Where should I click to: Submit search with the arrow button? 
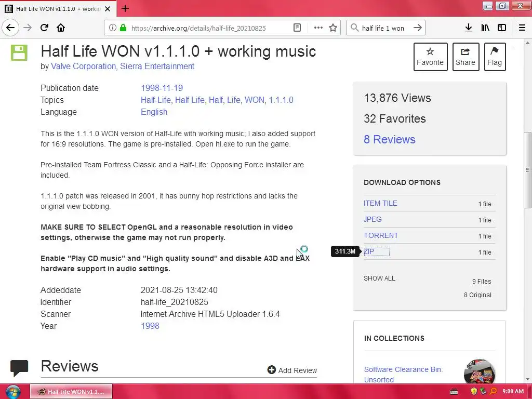tap(418, 28)
